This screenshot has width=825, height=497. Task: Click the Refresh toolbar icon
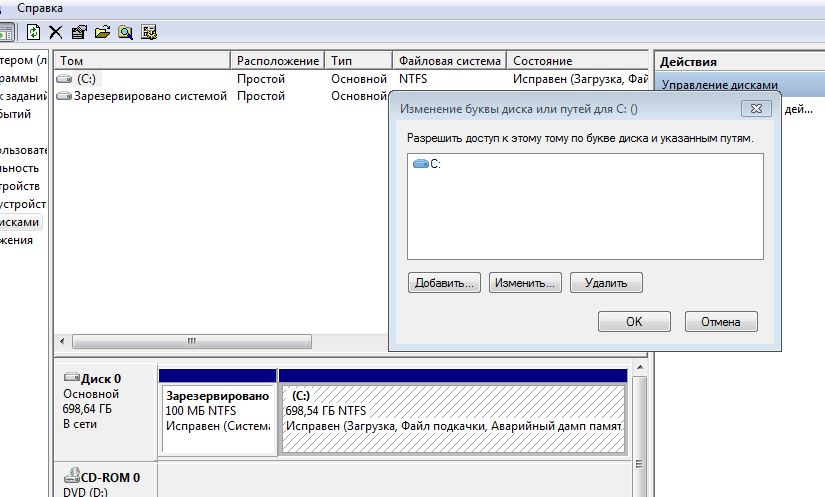(x=34, y=32)
